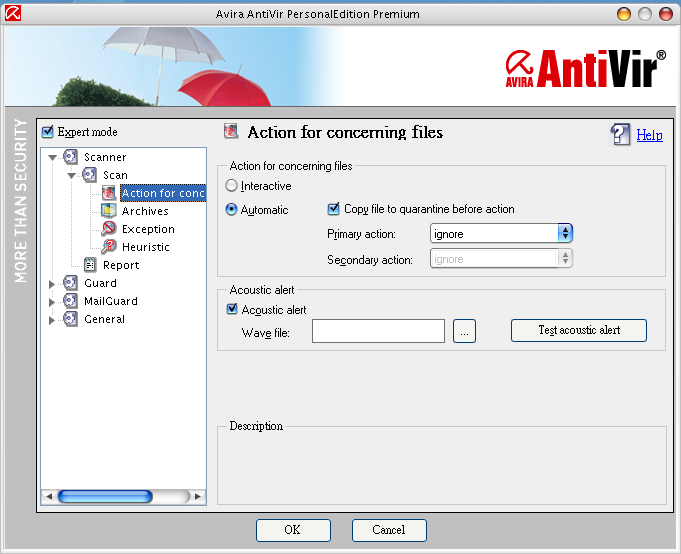Select Action for conc tree entry
This screenshot has width=681, height=554.
(x=163, y=193)
